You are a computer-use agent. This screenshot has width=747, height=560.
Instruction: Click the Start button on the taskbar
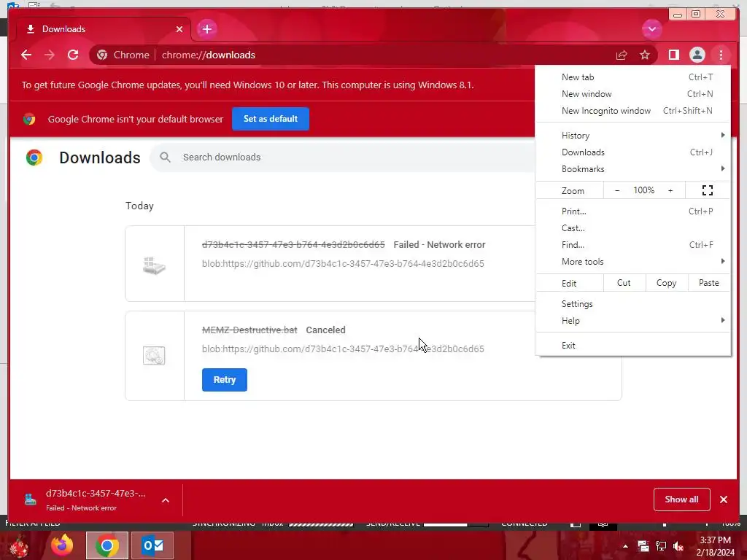19,547
